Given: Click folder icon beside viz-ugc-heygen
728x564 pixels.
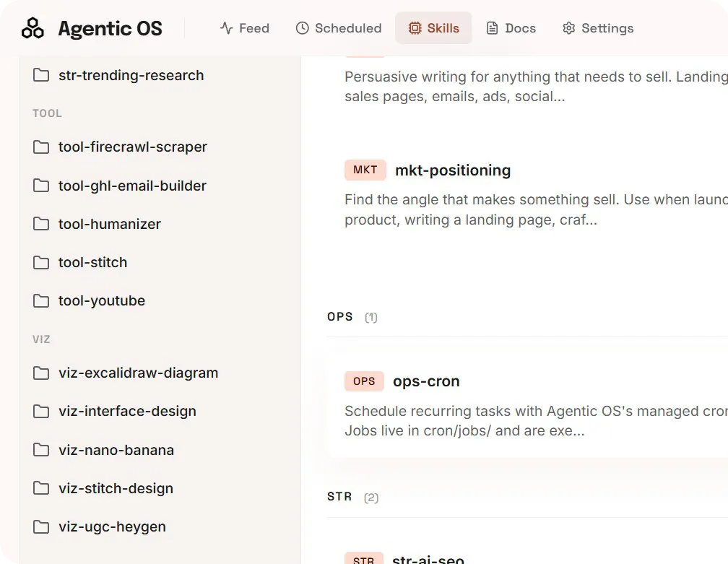Looking at the screenshot, I should click(x=41, y=527).
